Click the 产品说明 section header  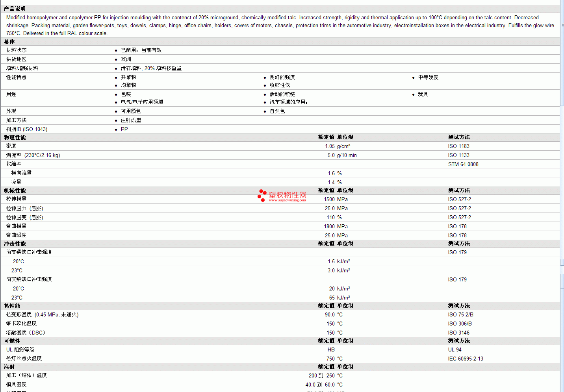[x=15, y=9]
